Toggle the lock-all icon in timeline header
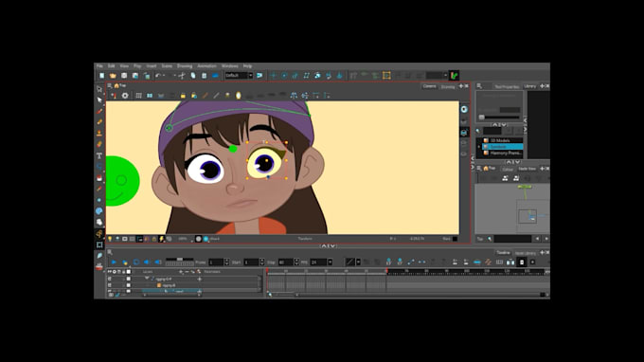Viewport: 644px width, 362px height. pos(124,272)
